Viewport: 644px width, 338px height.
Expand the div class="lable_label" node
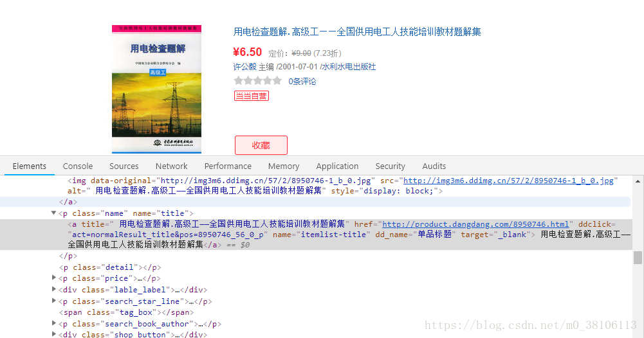pos(53,289)
